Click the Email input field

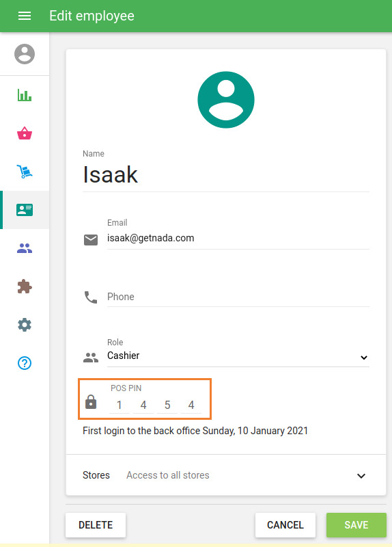pyautogui.click(x=238, y=239)
